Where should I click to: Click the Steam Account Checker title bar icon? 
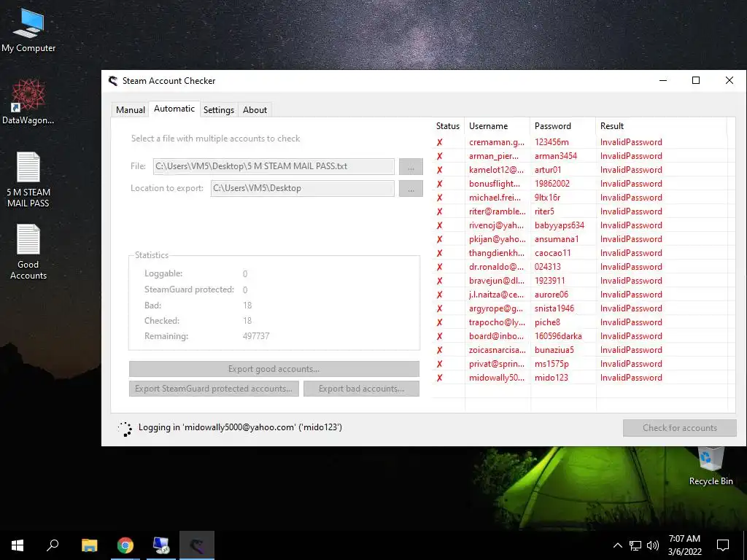(113, 81)
